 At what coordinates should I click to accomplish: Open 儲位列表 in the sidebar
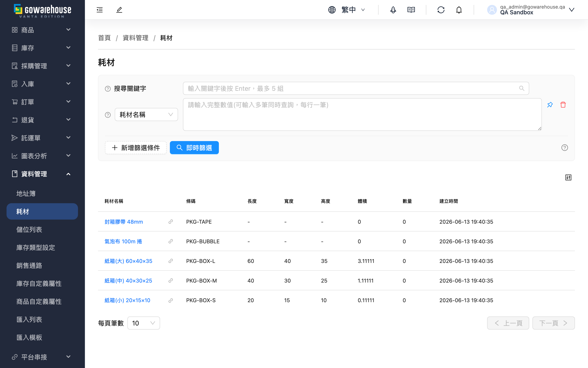click(42, 230)
